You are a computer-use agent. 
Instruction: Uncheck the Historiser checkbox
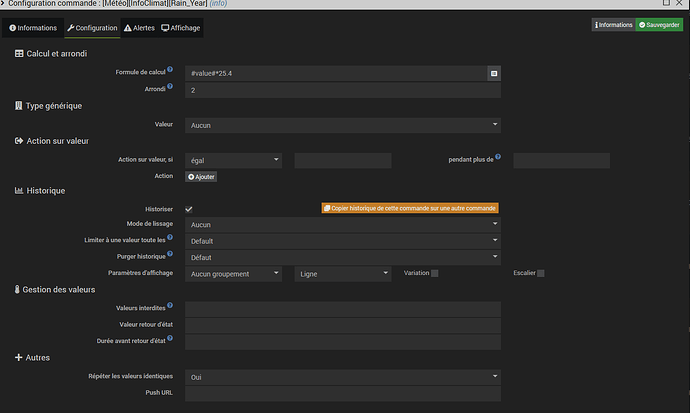coord(189,208)
